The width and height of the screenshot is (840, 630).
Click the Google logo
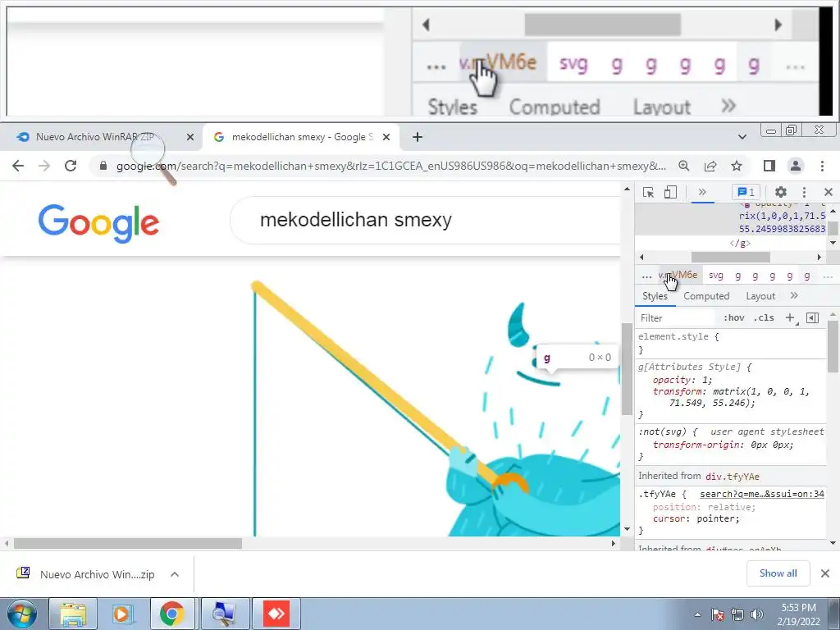pos(98,222)
